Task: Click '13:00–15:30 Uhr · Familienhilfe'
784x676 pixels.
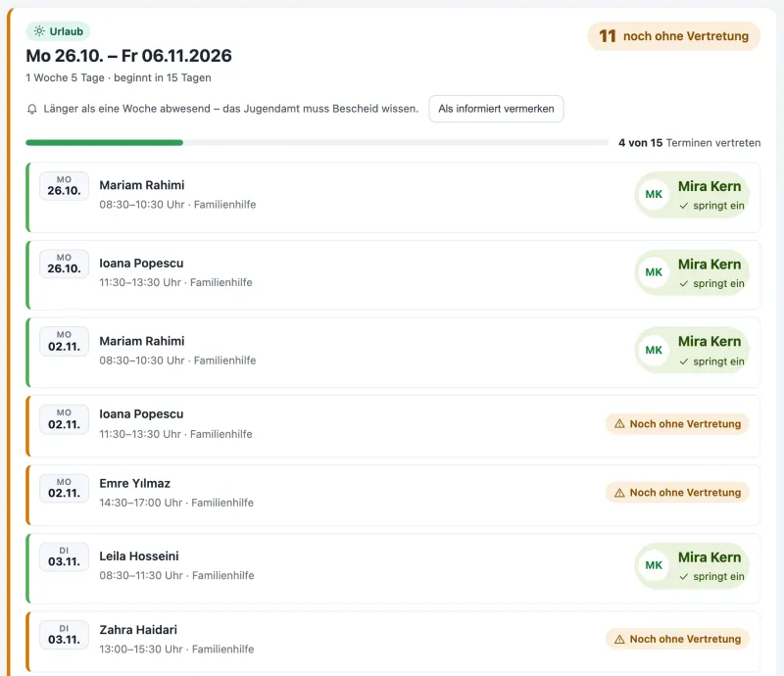Action: (x=177, y=649)
